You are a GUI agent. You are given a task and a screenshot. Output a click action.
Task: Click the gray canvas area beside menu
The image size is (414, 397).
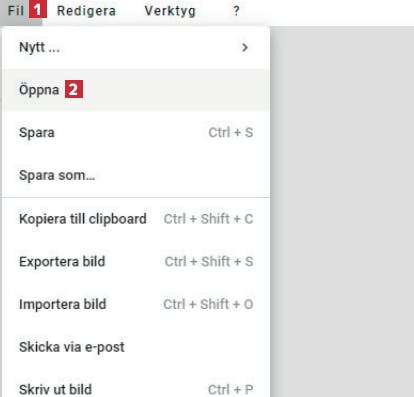coord(343,211)
